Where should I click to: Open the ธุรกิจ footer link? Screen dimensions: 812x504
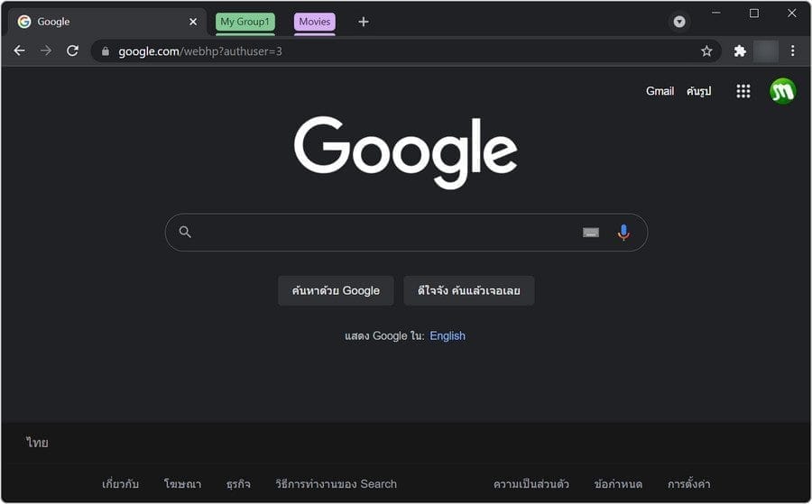point(238,484)
